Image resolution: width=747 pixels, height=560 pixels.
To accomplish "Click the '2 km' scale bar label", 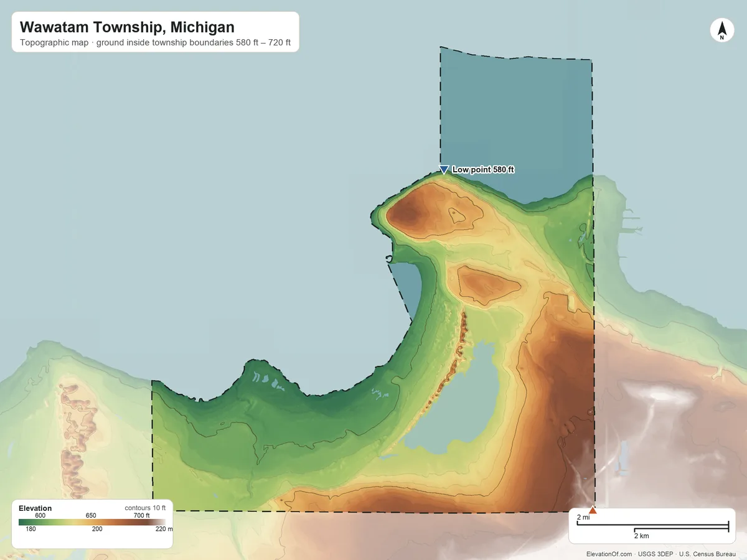I will 642,536.
